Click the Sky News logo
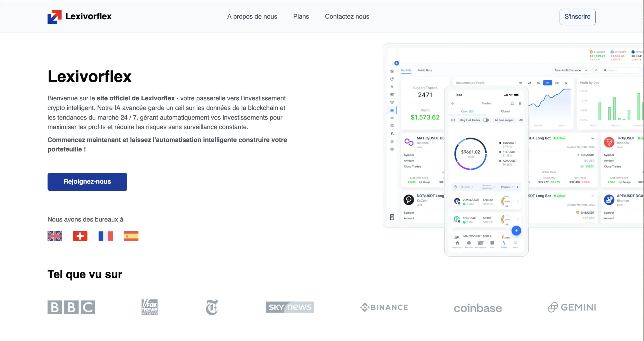Screen dimensions: 644x341 (290, 307)
